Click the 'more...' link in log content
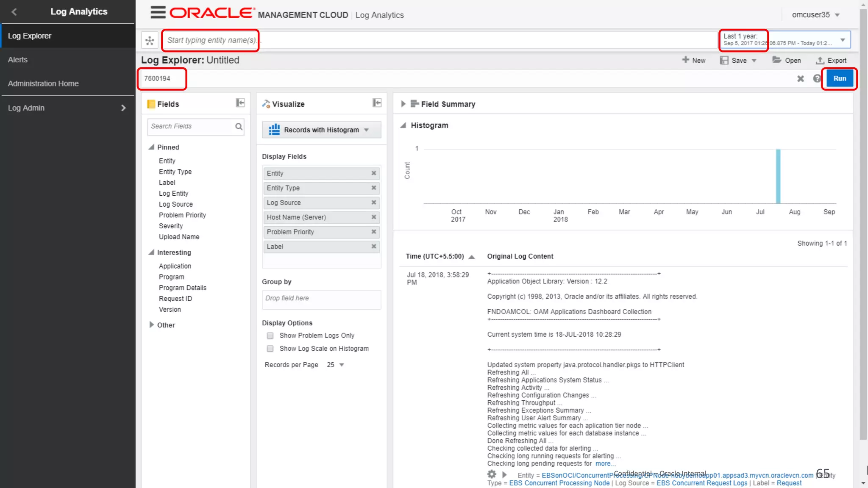This screenshot has height=488, width=868. click(605, 463)
